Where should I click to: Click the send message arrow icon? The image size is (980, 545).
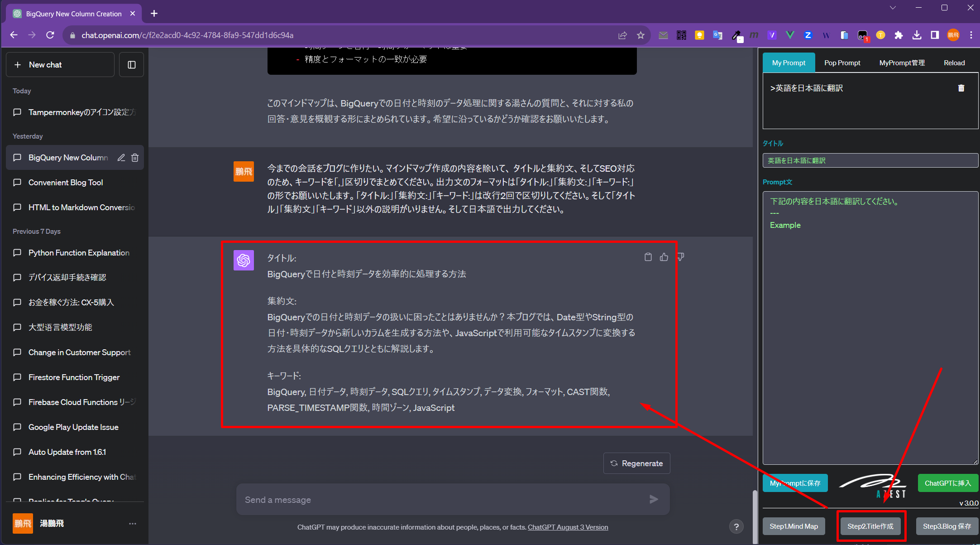(x=654, y=499)
